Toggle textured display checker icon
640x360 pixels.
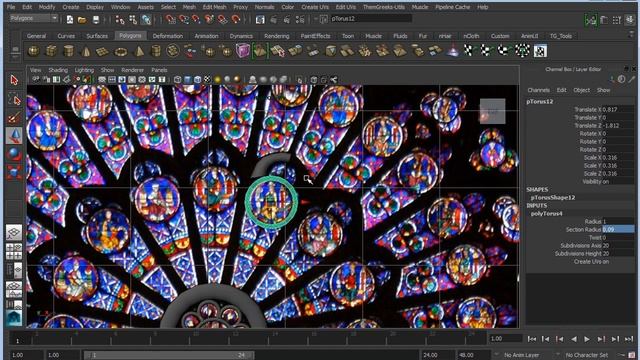207,80
